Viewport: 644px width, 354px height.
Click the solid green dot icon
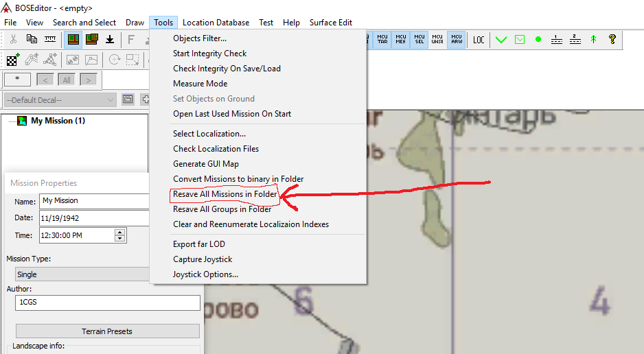(538, 39)
